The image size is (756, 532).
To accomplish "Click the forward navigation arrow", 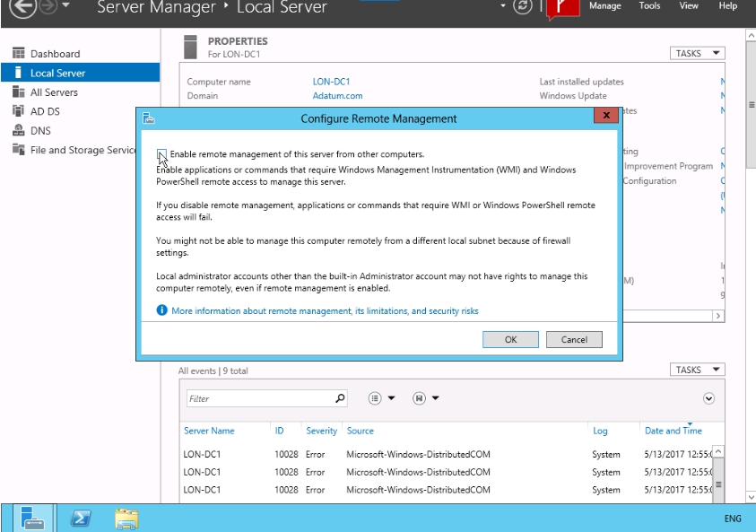I will point(48,6).
